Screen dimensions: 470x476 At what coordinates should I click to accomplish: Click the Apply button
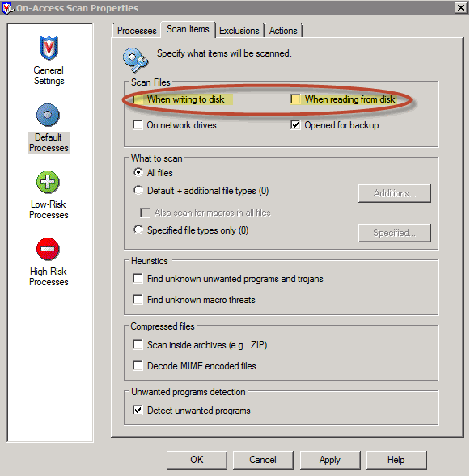point(330,460)
